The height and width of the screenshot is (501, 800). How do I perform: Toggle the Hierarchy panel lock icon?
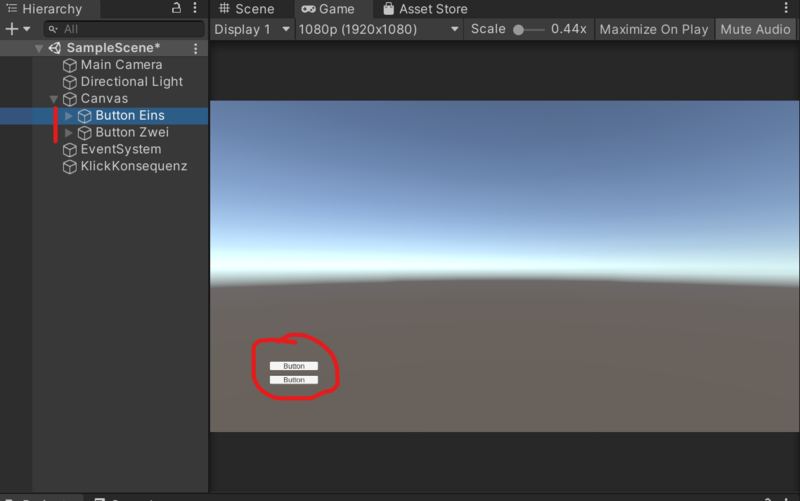[x=176, y=8]
